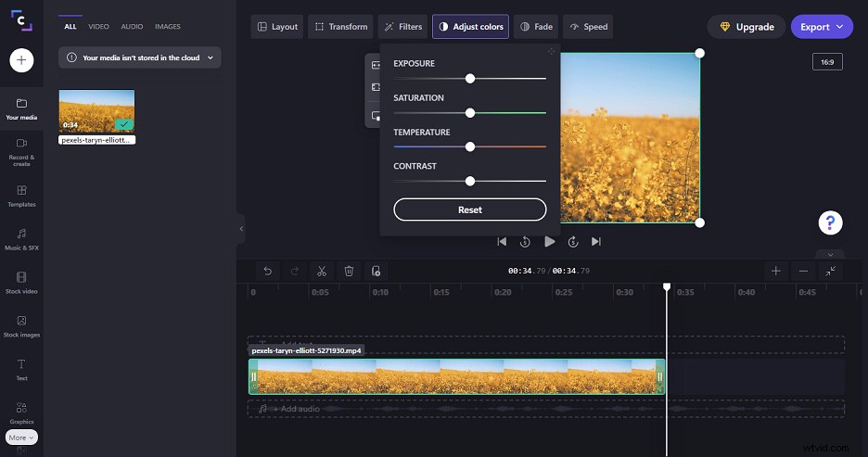Switch to the VIDEO media tab
This screenshot has width=868, height=457.
[x=98, y=27]
